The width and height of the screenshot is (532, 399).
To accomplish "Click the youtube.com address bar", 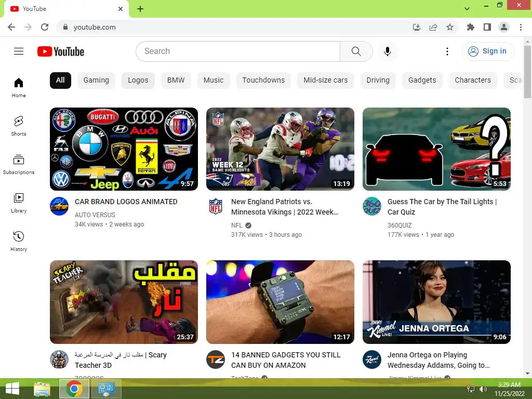I will pos(234,27).
